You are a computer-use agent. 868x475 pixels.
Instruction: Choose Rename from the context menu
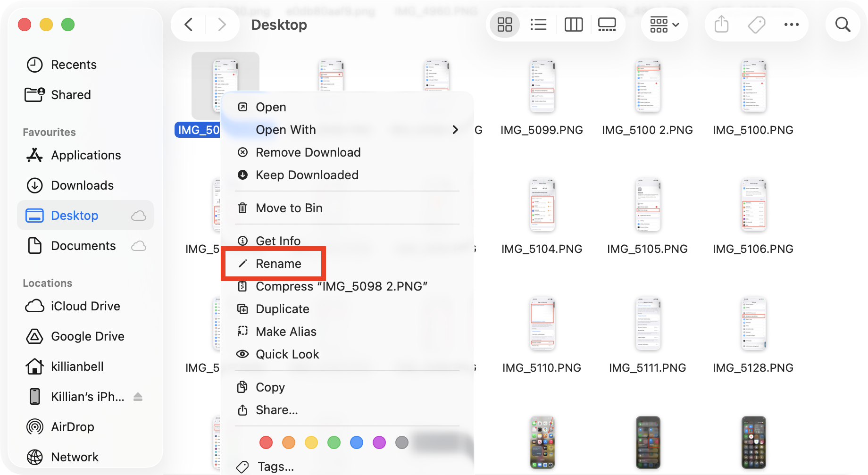(x=279, y=264)
